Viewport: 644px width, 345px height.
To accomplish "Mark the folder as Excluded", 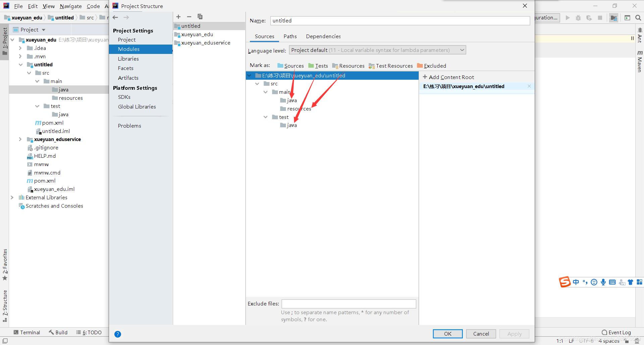I will pyautogui.click(x=431, y=66).
